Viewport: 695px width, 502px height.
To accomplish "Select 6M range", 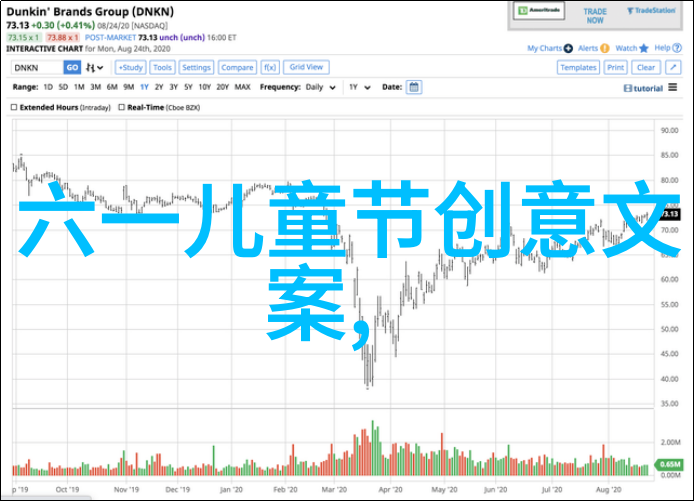I will tap(112, 87).
